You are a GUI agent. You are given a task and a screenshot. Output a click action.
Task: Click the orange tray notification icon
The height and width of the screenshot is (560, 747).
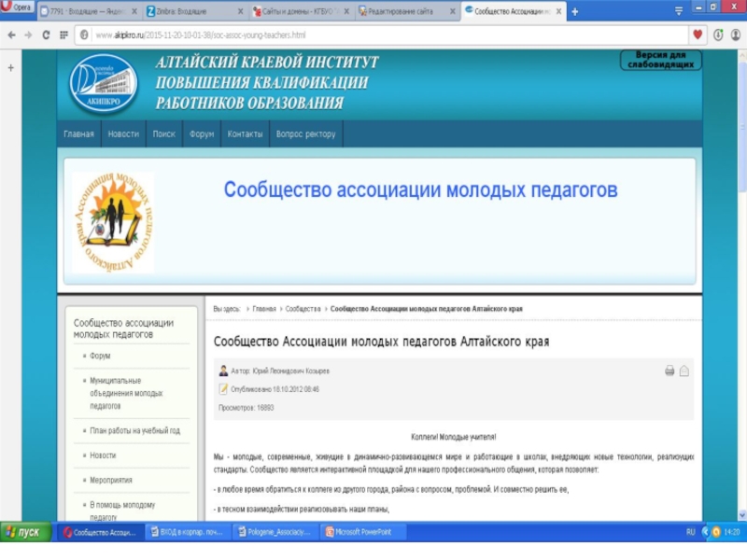click(x=716, y=532)
